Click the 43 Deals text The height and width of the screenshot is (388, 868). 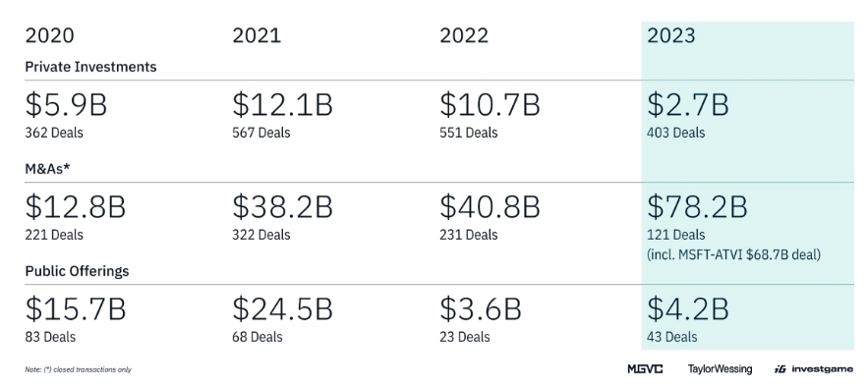672,337
